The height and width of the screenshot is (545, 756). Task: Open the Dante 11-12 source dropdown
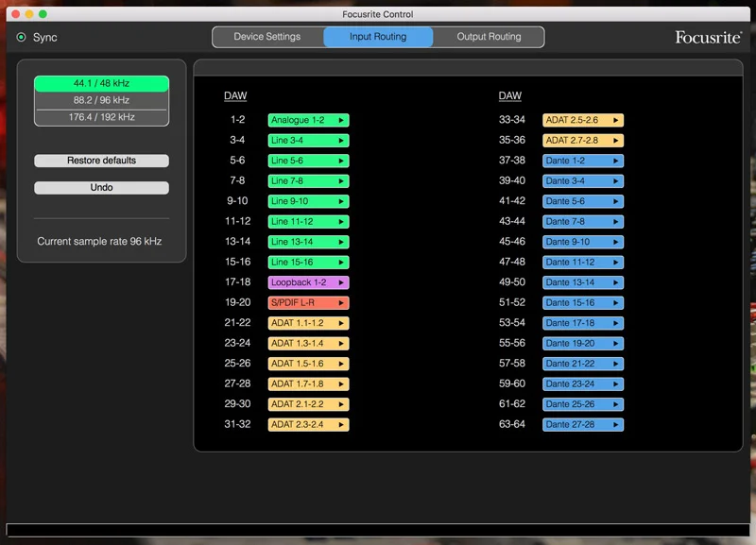583,263
